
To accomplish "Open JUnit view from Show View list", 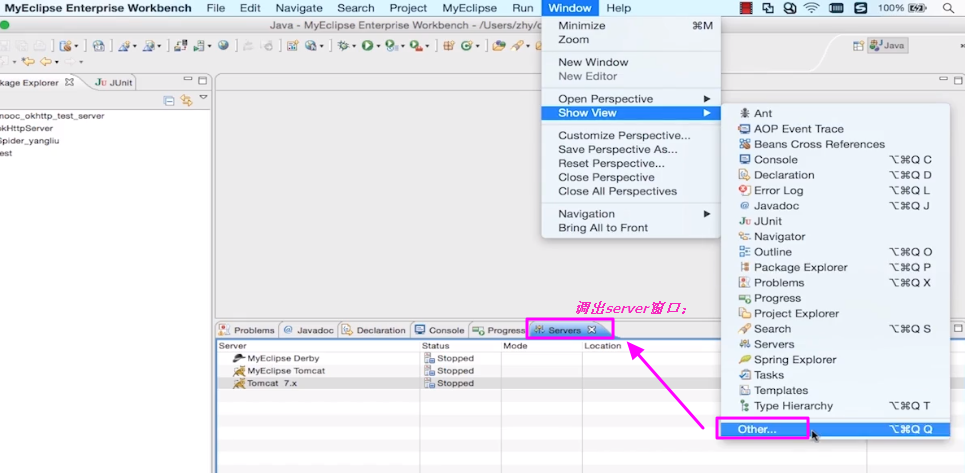I will pyautogui.click(x=836, y=221).
